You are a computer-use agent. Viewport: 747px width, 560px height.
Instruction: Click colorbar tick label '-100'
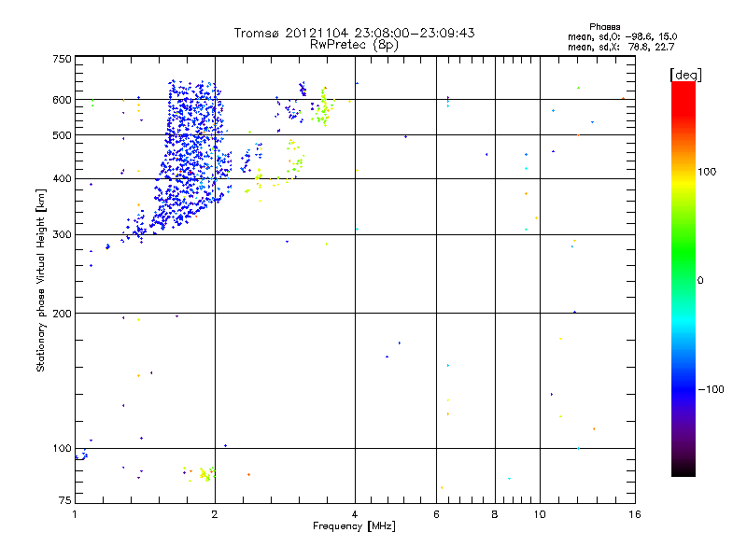(711, 389)
